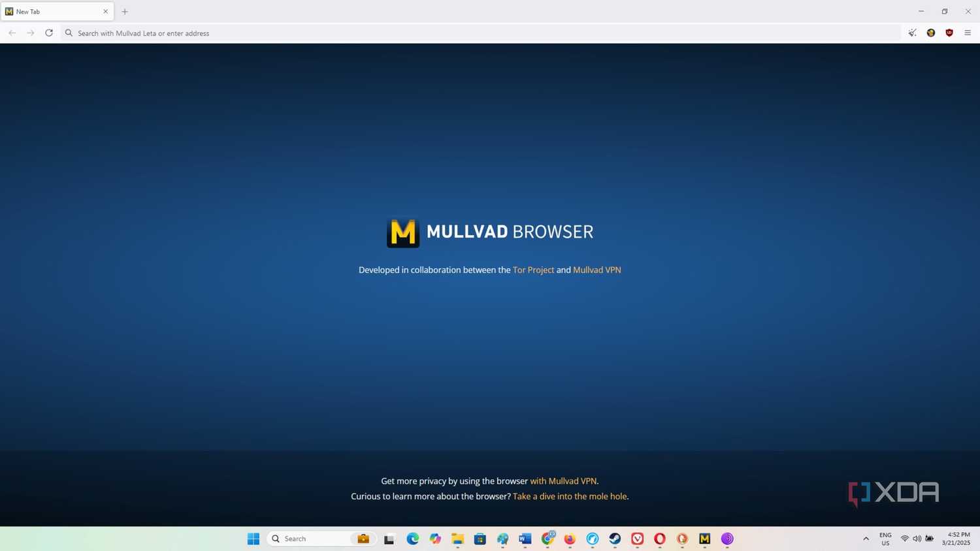
Task: Follow the Mullvad VPN link after "and"
Action: [x=597, y=270]
